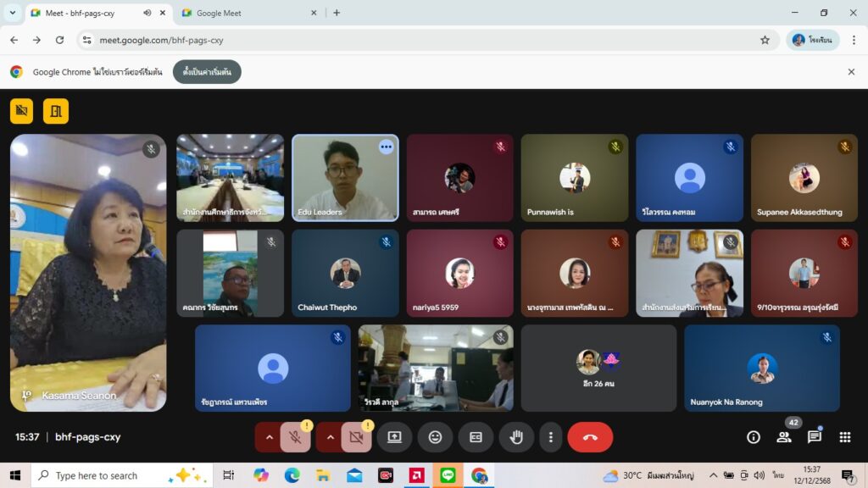This screenshot has width=868, height=488.
Task: Open meeting details info icon
Action: tap(753, 437)
